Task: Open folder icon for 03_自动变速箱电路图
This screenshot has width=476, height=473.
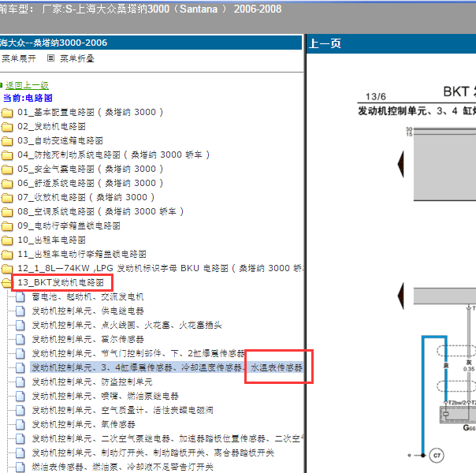Action: point(7,141)
